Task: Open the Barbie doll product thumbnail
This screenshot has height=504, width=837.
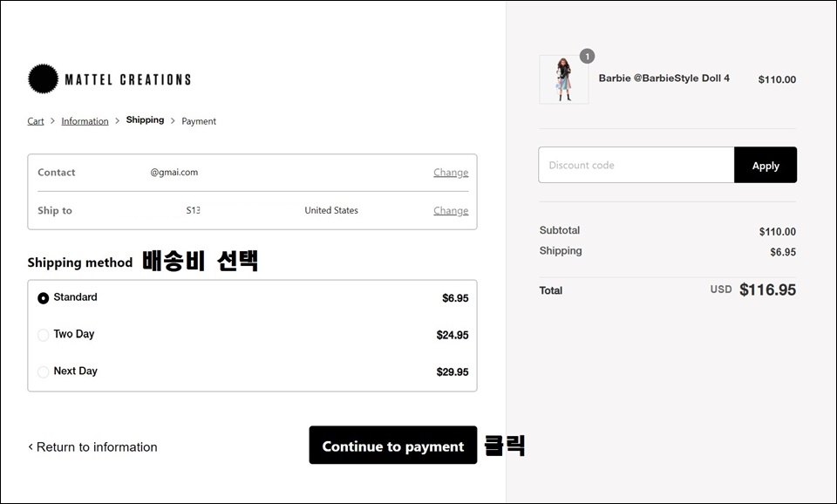Action: pos(564,79)
